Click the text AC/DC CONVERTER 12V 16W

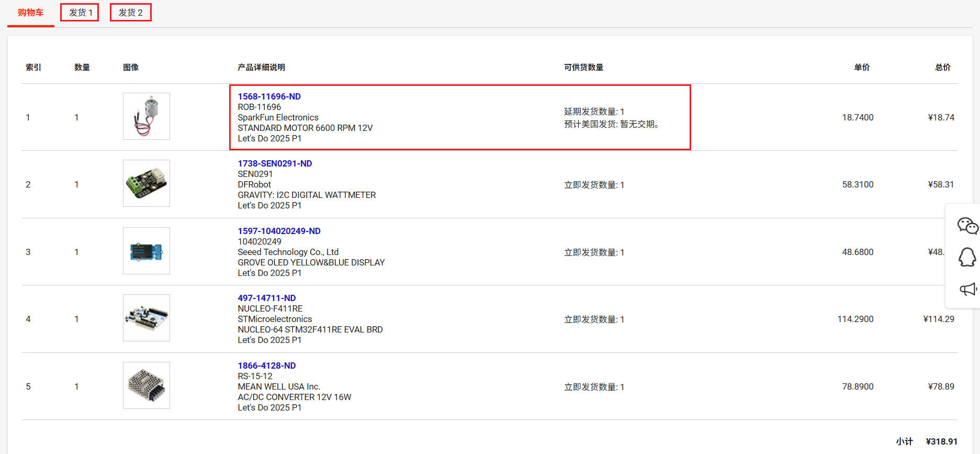point(295,397)
